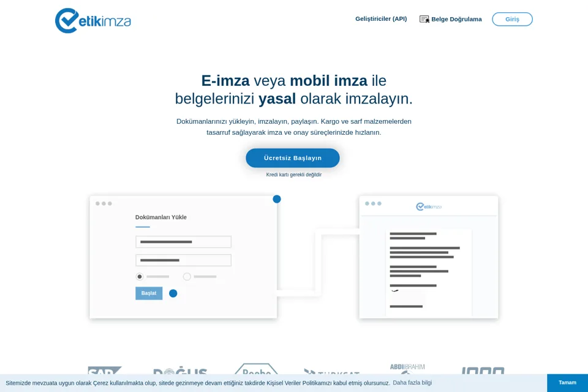Viewport: 588px width, 392px height.
Task: Click the Roche customer logo
Action: tap(256, 369)
